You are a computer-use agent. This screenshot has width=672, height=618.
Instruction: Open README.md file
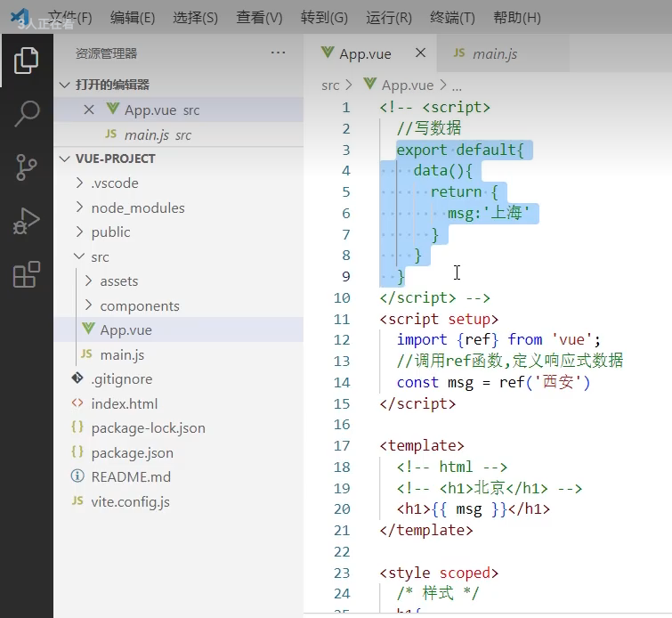coord(179,476)
